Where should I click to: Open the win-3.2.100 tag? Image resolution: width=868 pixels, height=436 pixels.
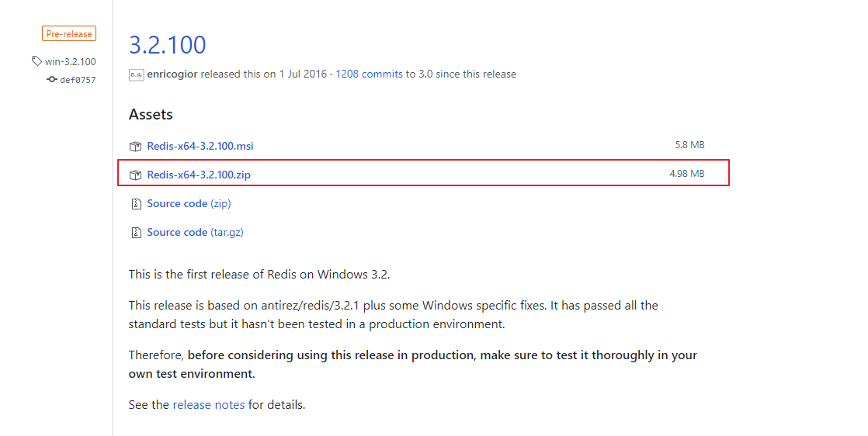70,61
